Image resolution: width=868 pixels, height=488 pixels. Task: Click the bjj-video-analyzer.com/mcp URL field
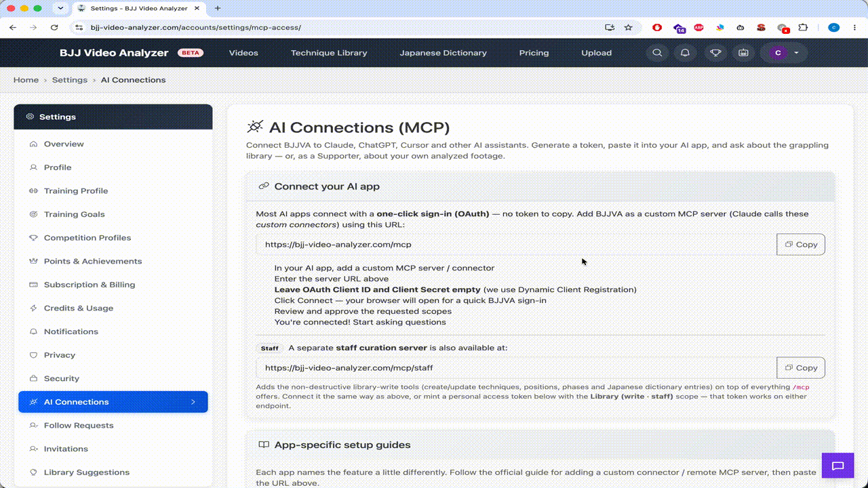516,245
